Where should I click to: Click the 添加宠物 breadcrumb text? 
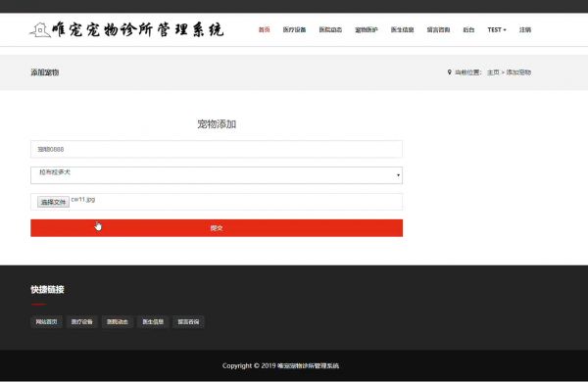coord(518,72)
